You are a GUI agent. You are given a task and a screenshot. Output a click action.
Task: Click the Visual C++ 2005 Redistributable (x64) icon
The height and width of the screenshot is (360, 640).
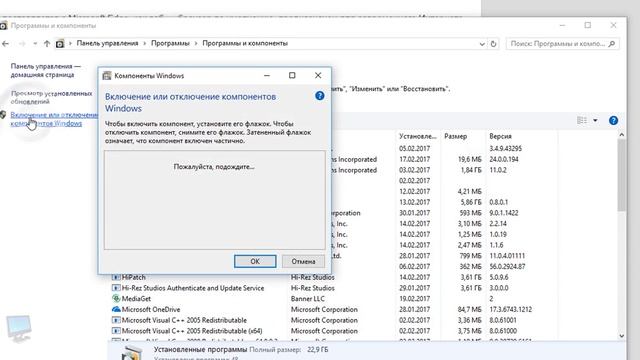coord(116,331)
